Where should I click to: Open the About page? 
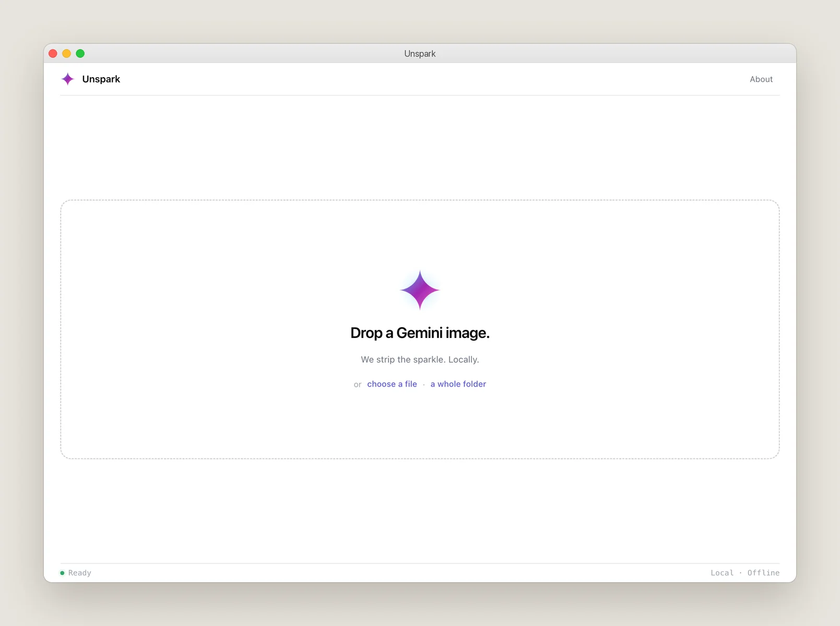click(x=761, y=79)
